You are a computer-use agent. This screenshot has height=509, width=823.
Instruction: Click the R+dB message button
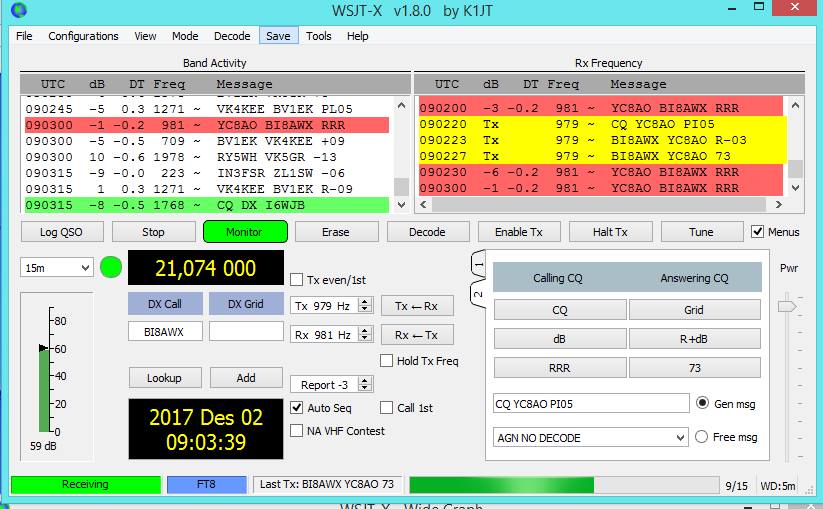point(694,339)
